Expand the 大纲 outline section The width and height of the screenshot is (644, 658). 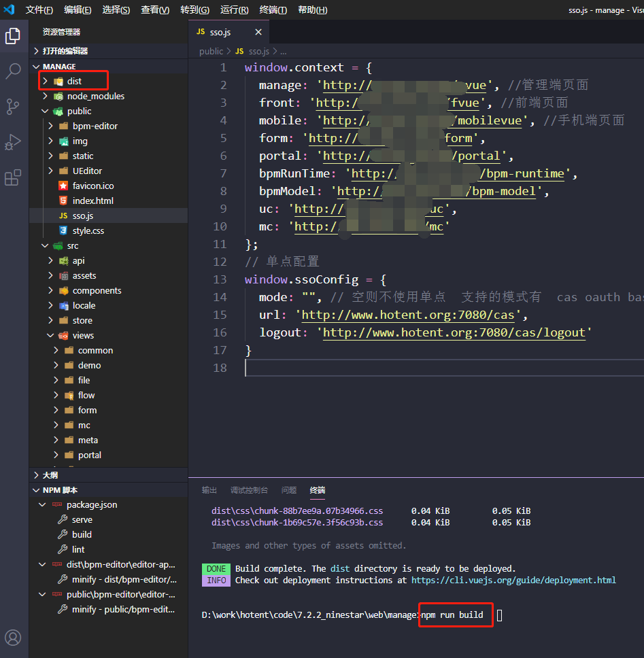tap(50, 475)
